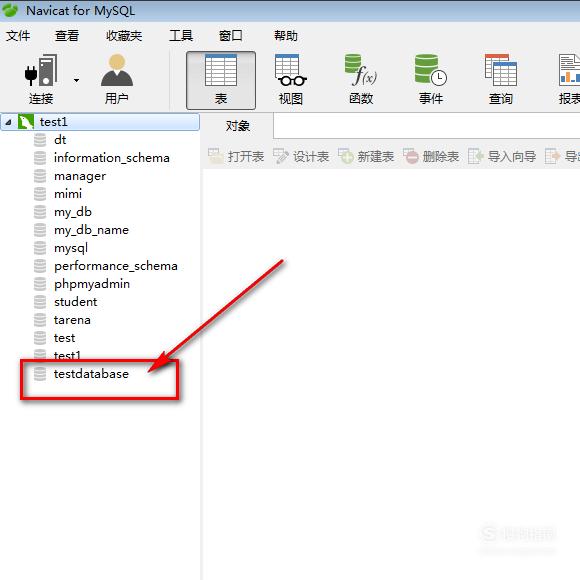Click the student database cylinder icon
This screenshot has height=580, width=580.
point(40,302)
